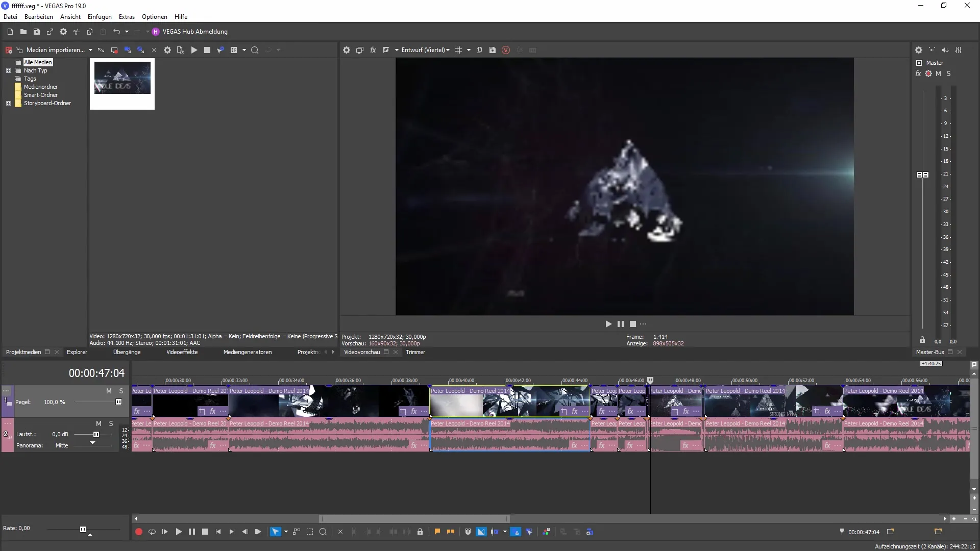Toggle Master bus solo (S)
Screen dimensions: 980x551
(x=948, y=73)
